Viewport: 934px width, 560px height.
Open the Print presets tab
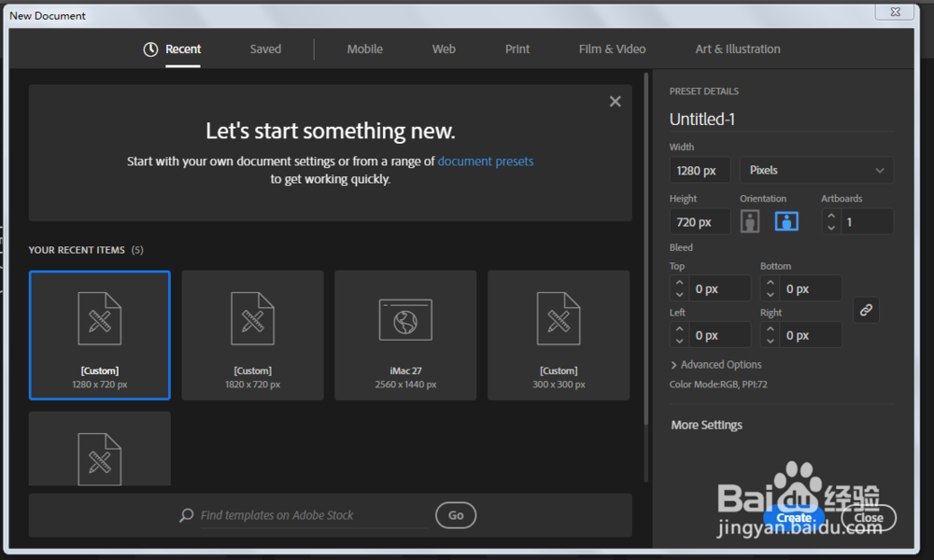517,49
